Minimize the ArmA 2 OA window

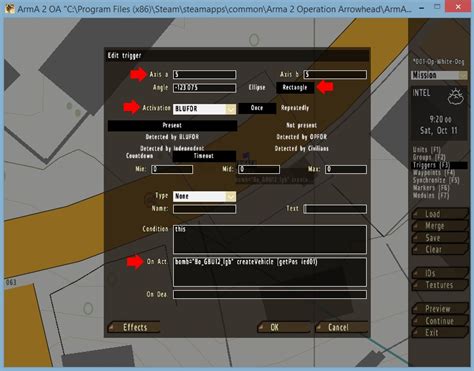point(422,7)
